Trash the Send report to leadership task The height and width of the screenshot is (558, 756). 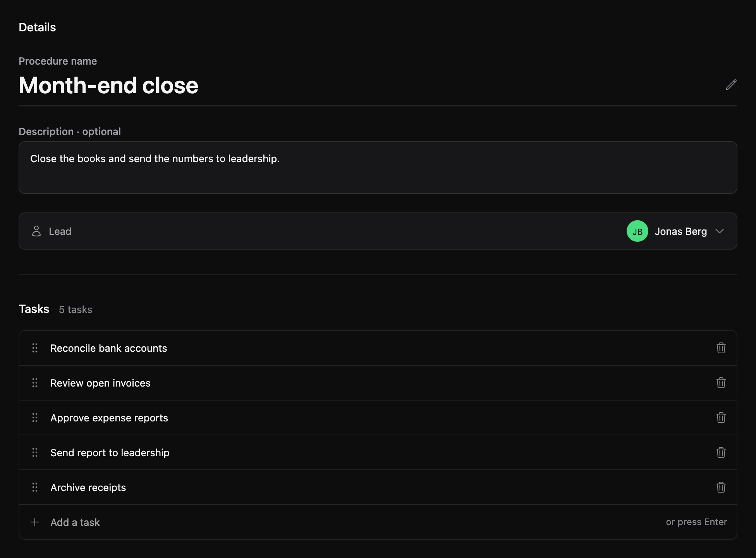tap(721, 452)
